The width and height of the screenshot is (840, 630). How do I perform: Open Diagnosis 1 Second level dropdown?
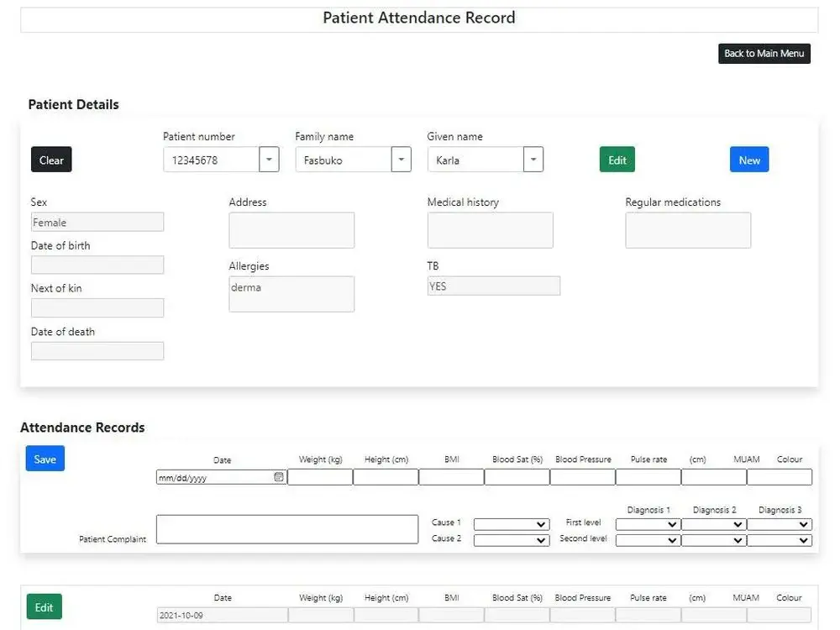tap(648, 540)
